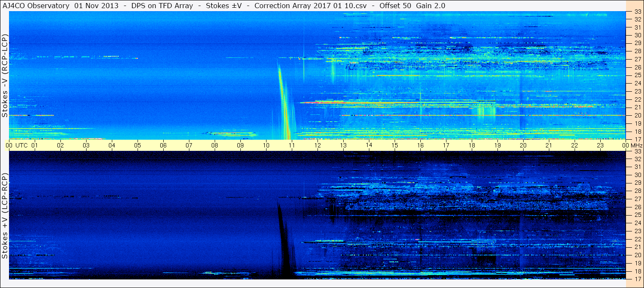Viewport: 644px width, 288px height.
Task: Click the 08 hour label on the time axis
Action: coord(215,145)
